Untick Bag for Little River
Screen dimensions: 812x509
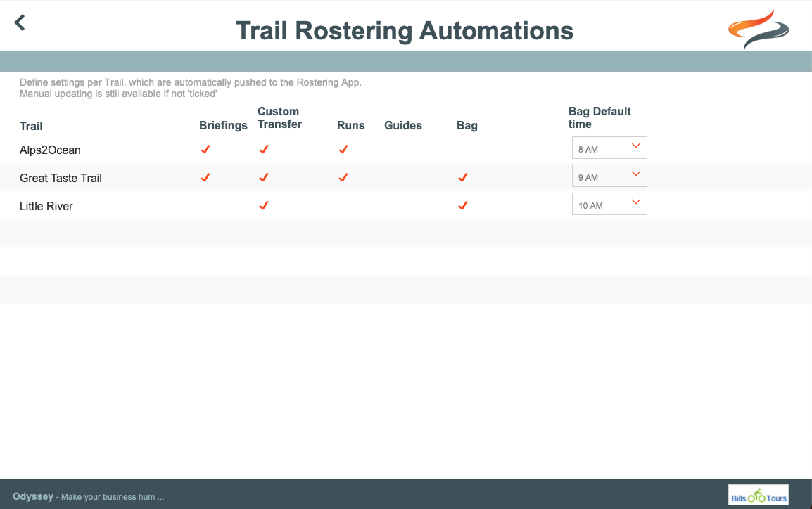[463, 205]
